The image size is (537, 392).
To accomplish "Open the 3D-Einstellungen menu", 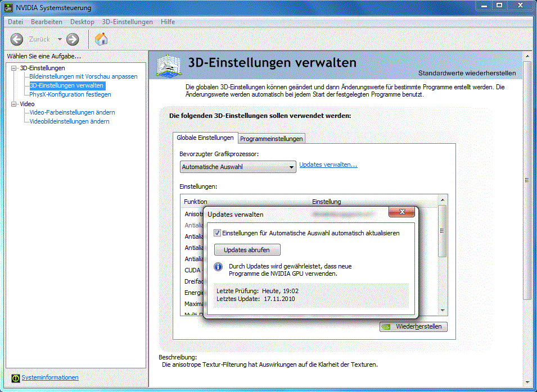I will tap(128, 21).
